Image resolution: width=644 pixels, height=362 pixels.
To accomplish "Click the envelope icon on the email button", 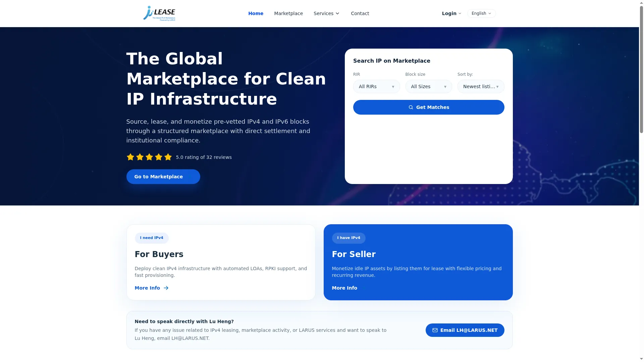I will 435,330.
